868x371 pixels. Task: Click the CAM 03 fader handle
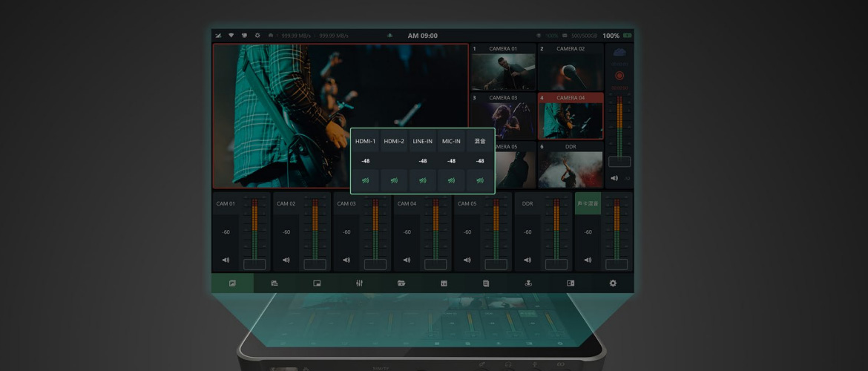[375, 264]
